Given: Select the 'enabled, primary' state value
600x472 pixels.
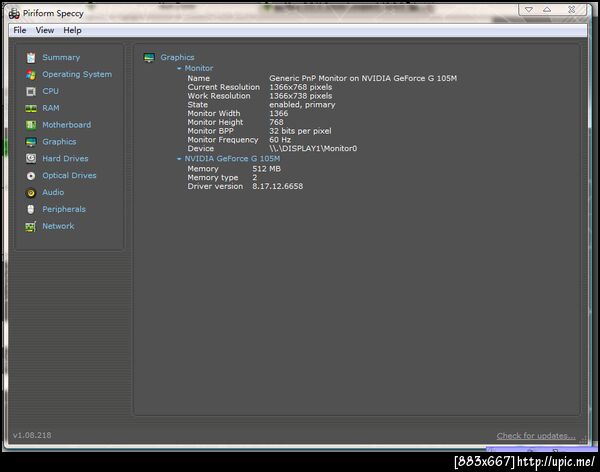Looking at the screenshot, I should 302,105.
